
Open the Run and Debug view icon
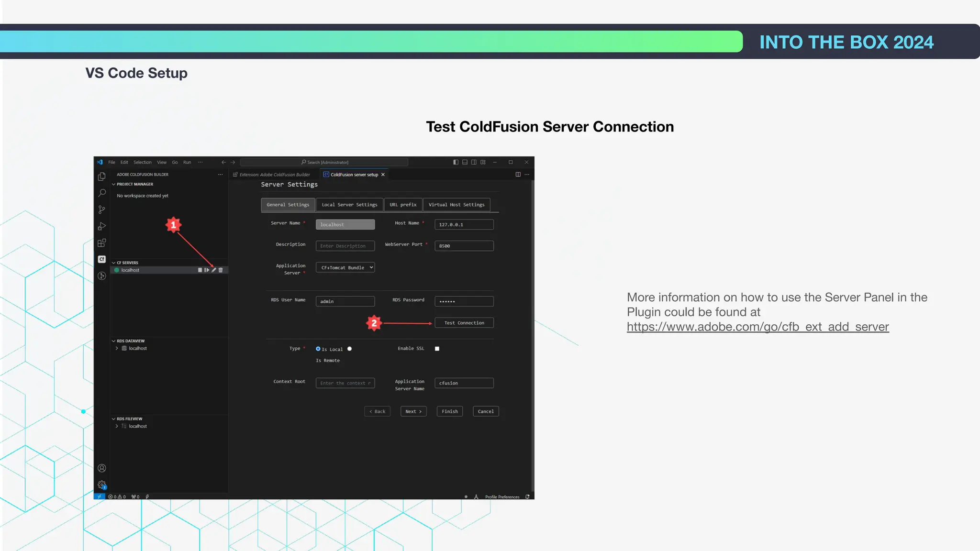coord(101,226)
